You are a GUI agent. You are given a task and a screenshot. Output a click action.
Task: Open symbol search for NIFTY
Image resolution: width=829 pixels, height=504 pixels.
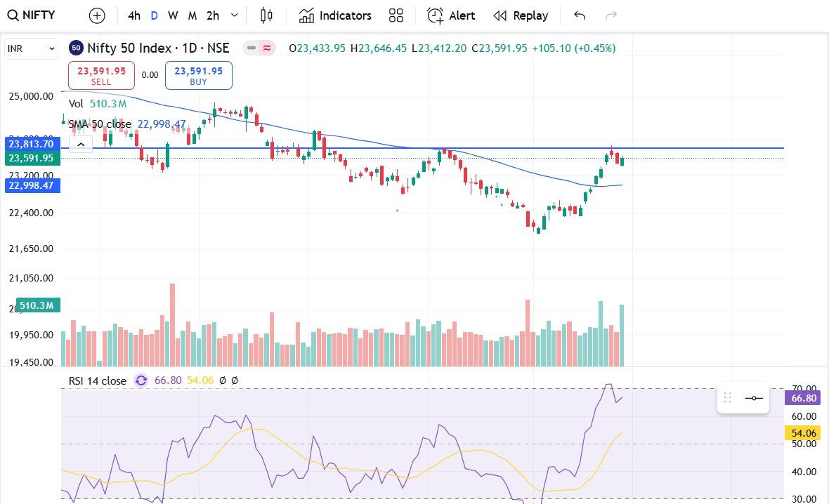point(31,15)
